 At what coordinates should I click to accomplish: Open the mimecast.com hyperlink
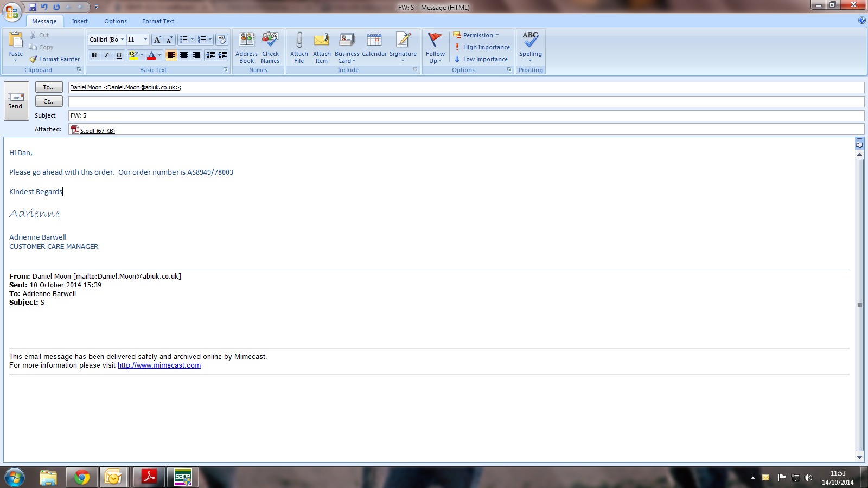[x=159, y=365]
